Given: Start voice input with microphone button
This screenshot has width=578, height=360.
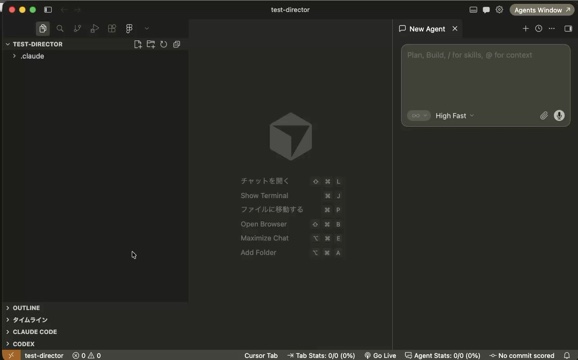Looking at the screenshot, I should (559, 116).
